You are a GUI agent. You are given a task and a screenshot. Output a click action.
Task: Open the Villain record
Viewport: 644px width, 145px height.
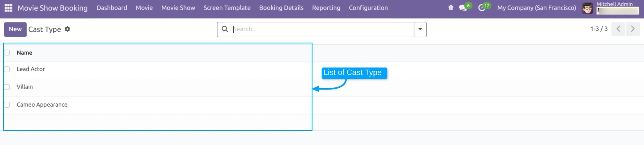point(25,87)
